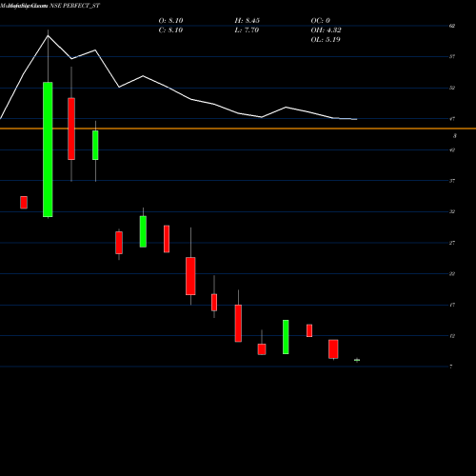The image size is (476, 476).
Task: Select the close value C: 8.10
Action: pos(170,30)
